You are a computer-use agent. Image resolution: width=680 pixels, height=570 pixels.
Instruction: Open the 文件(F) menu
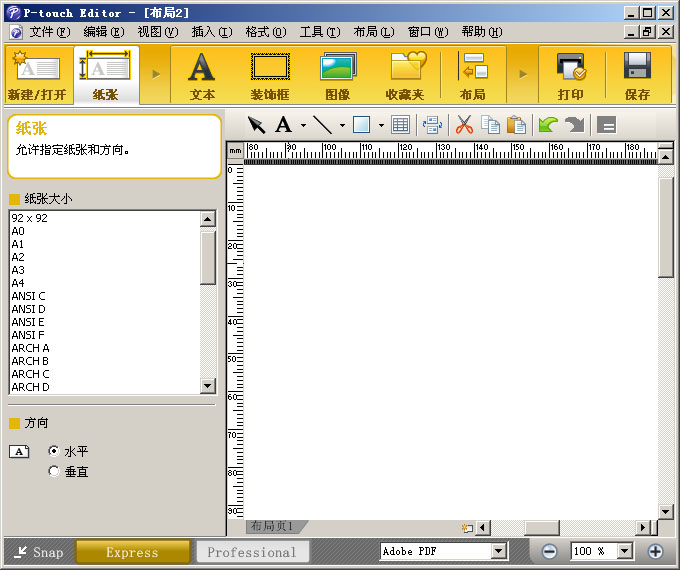pos(49,32)
